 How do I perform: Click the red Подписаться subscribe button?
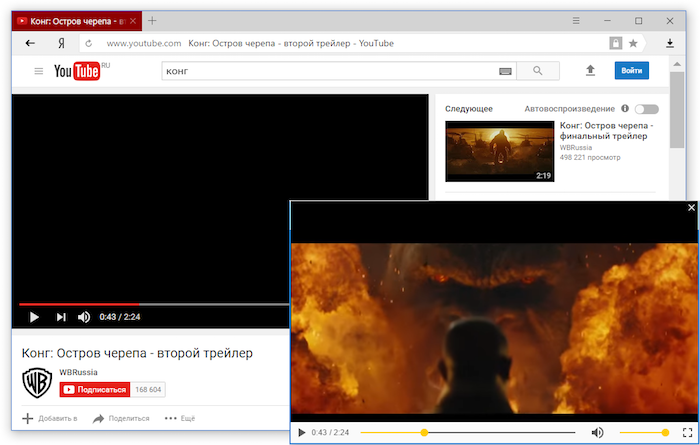point(95,390)
